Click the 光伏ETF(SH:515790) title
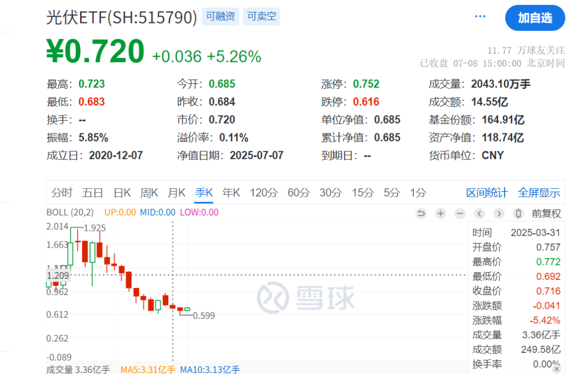This screenshot has height=374, width=588. pyautogui.click(x=121, y=17)
